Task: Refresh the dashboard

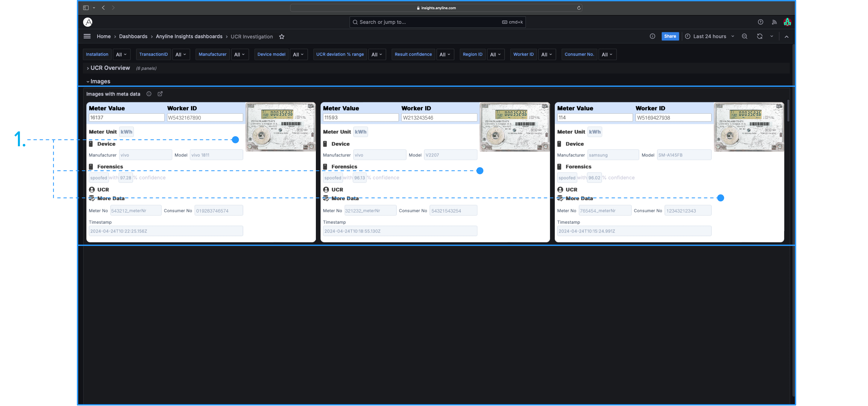Action: pyautogui.click(x=759, y=36)
